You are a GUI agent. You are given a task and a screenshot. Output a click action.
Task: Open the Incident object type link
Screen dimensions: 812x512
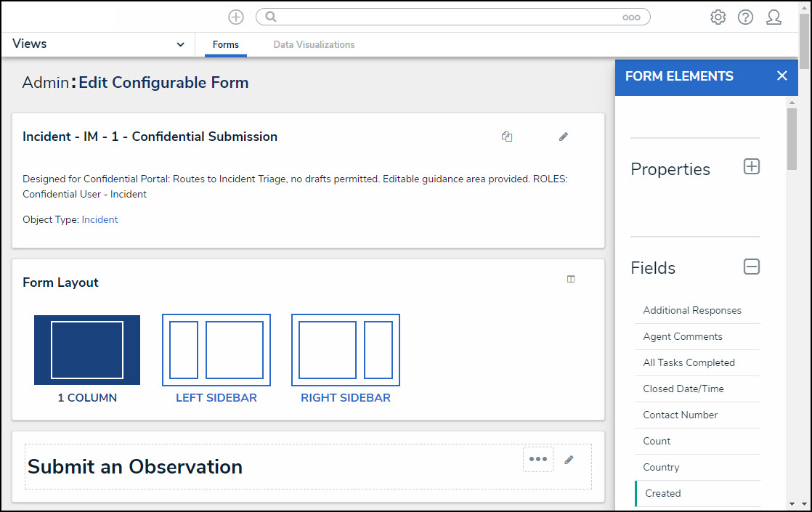coord(100,219)
